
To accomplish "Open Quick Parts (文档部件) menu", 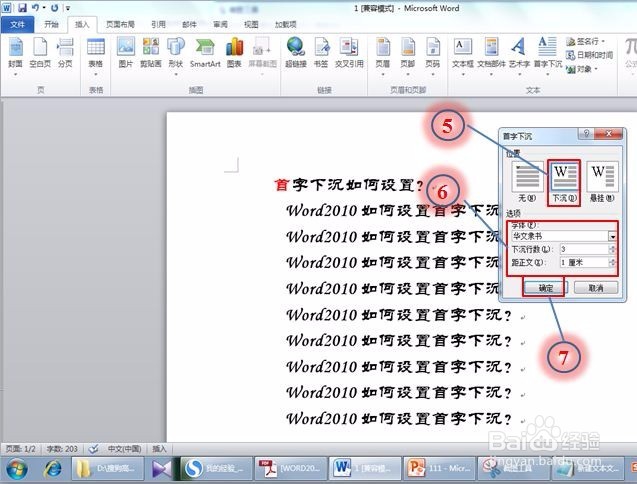I will [x=491, y=56].
